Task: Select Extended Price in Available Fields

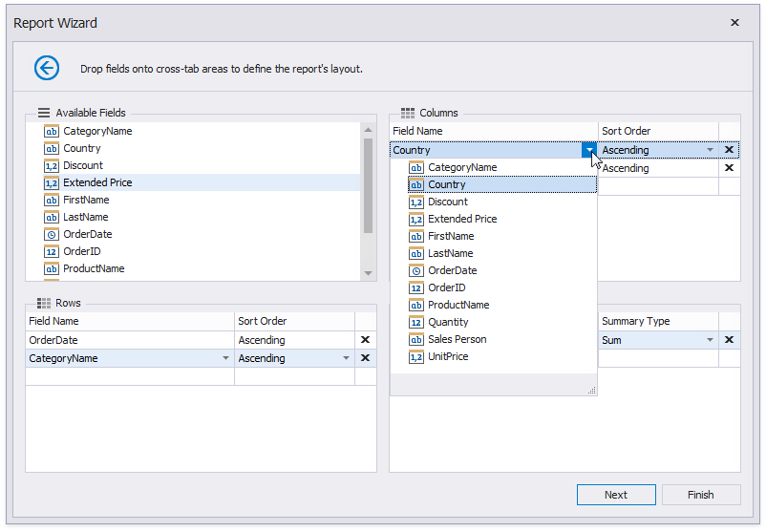Action: point(97,182)
